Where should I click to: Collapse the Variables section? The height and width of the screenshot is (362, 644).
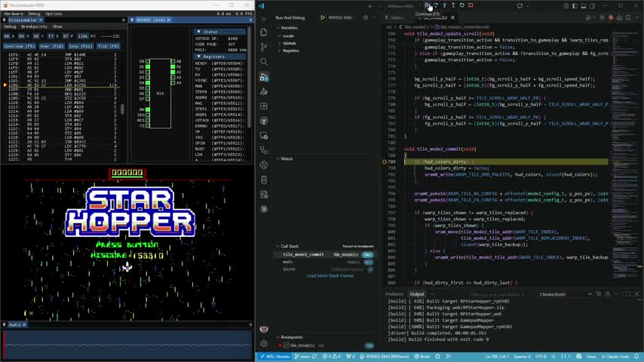coord(289,28)
